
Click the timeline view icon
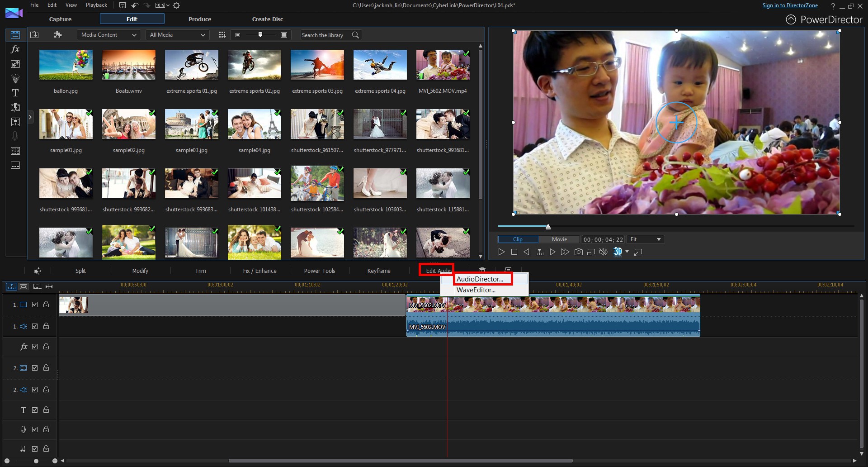pyautogui.click(x=11, y=286)
